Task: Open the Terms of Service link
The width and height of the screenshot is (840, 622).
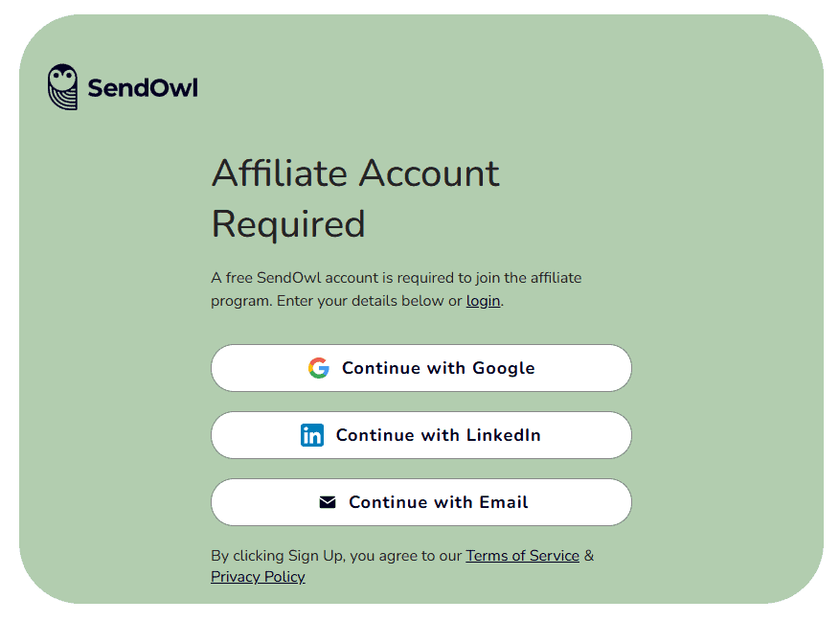Action: tap(522, 556)
